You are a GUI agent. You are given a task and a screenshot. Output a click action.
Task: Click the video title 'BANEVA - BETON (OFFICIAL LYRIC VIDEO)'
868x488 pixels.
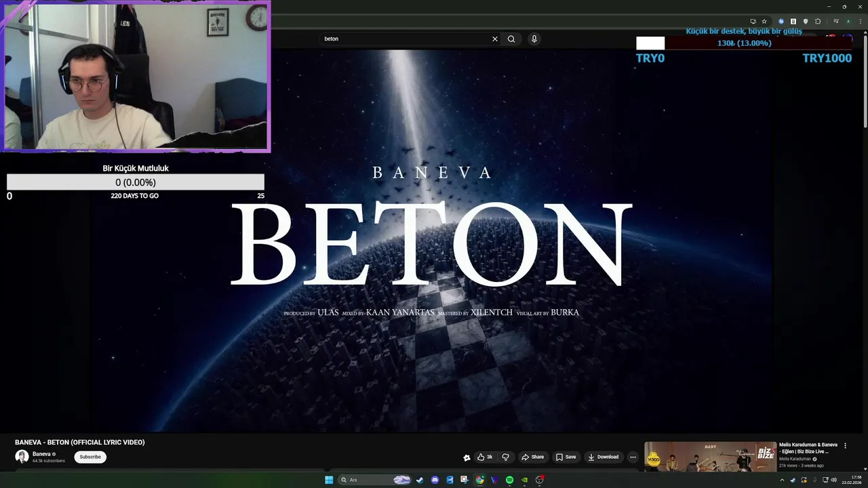click(x=80, y=443)
